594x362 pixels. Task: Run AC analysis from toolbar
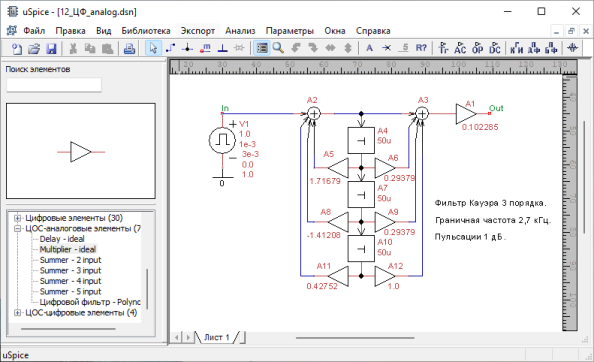tap(460, 48)
